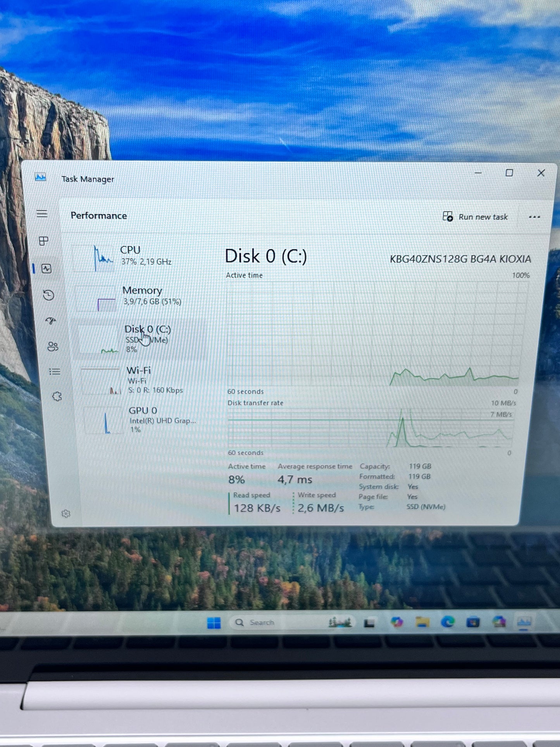Open File Explorer from the taskbar
Viewport: 560px width, 747px height.
(x=422, y=622)
